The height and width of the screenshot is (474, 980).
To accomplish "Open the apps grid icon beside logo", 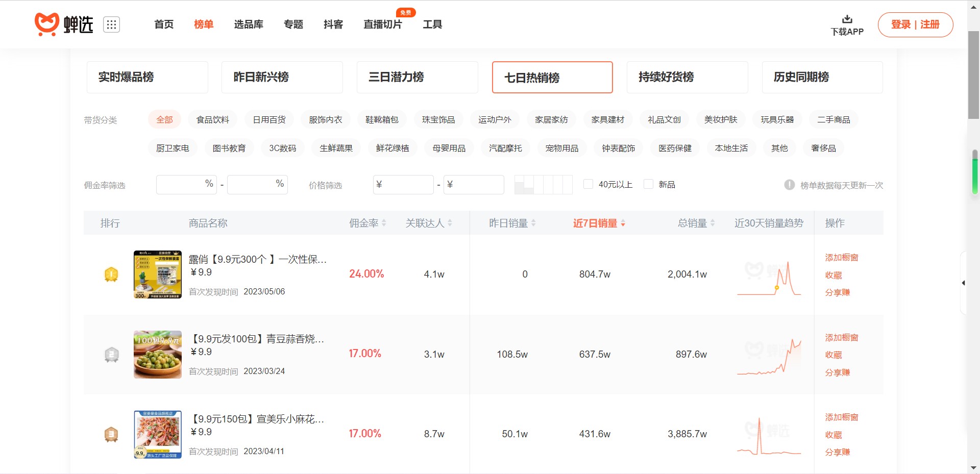I will click(x=112, y=24).
